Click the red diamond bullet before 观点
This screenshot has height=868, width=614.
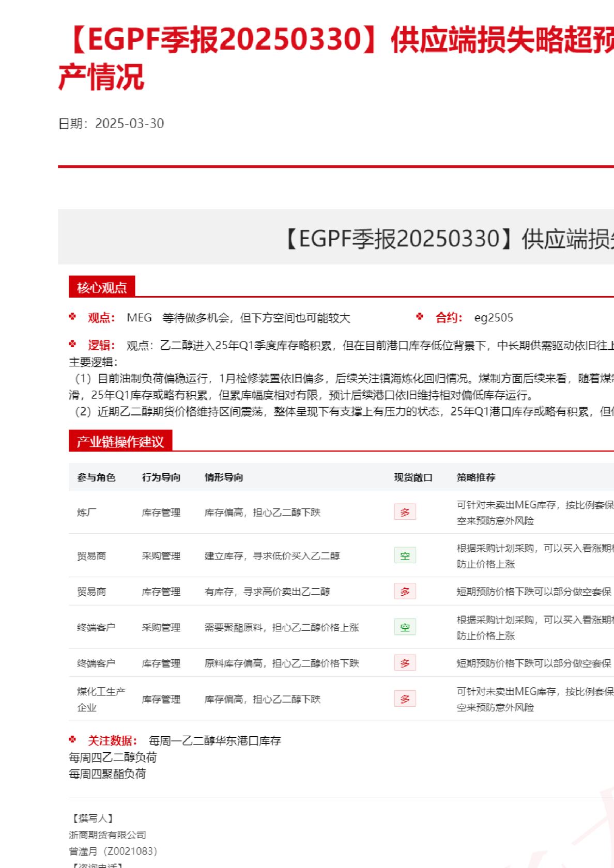[72, 317]
